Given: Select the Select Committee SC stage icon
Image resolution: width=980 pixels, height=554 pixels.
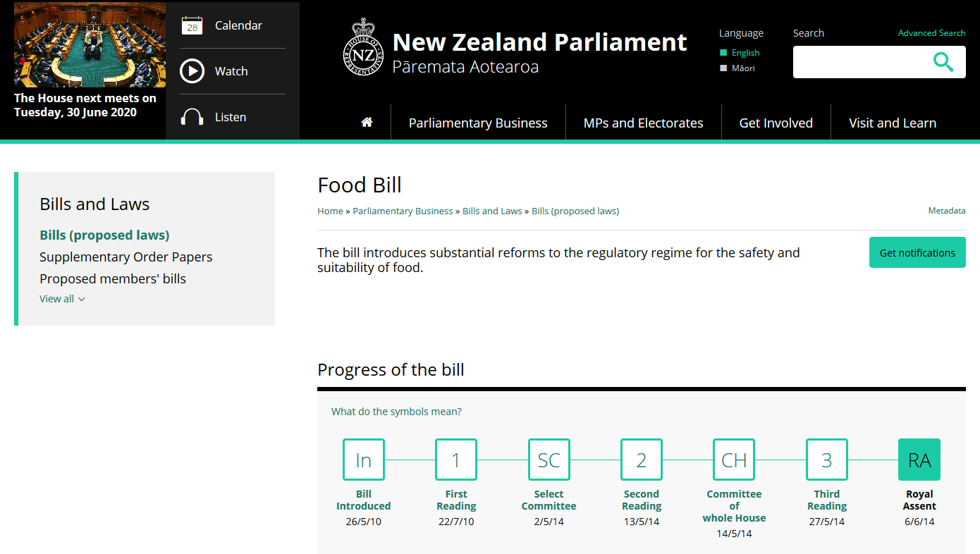Looking at the screenshot, I should (549, 460).
